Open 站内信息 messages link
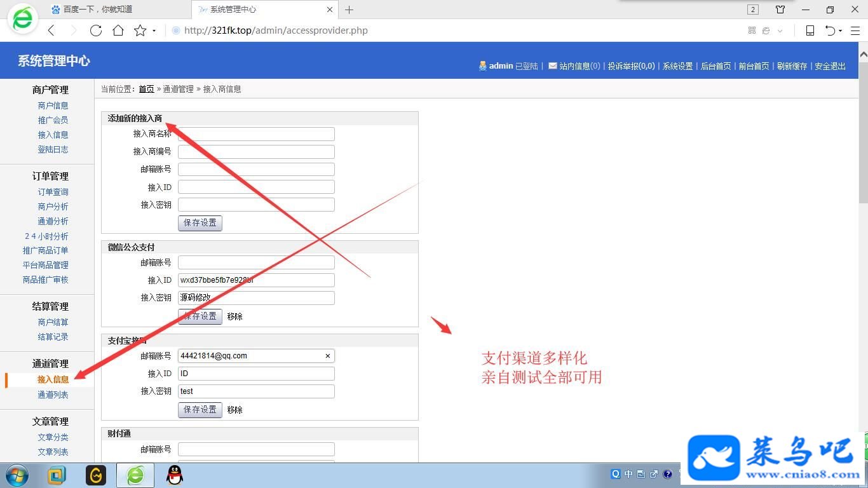Viewport: 868px width, 488px height. [x=580, y=66]
